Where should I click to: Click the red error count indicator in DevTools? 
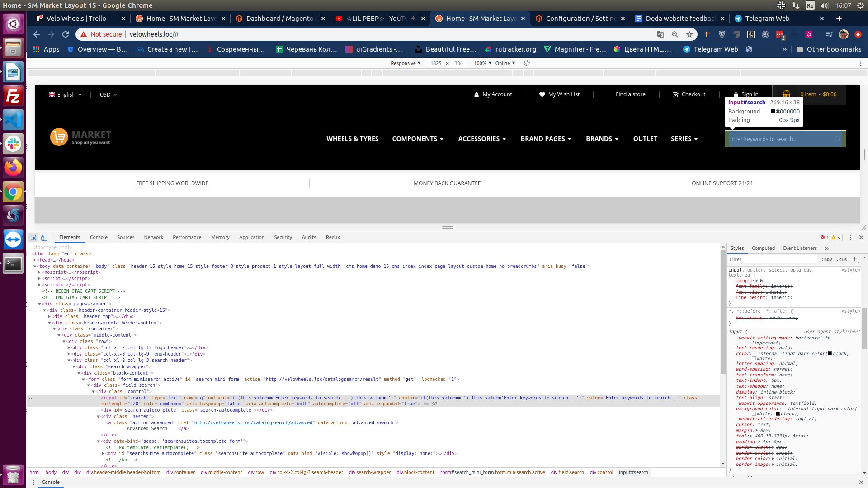[825, 237]
